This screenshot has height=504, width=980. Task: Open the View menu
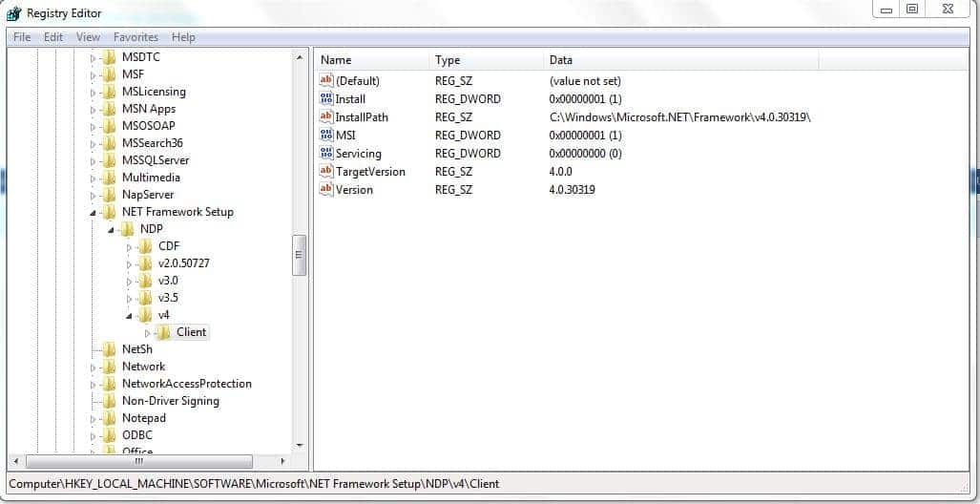click(x=88, y=37)
